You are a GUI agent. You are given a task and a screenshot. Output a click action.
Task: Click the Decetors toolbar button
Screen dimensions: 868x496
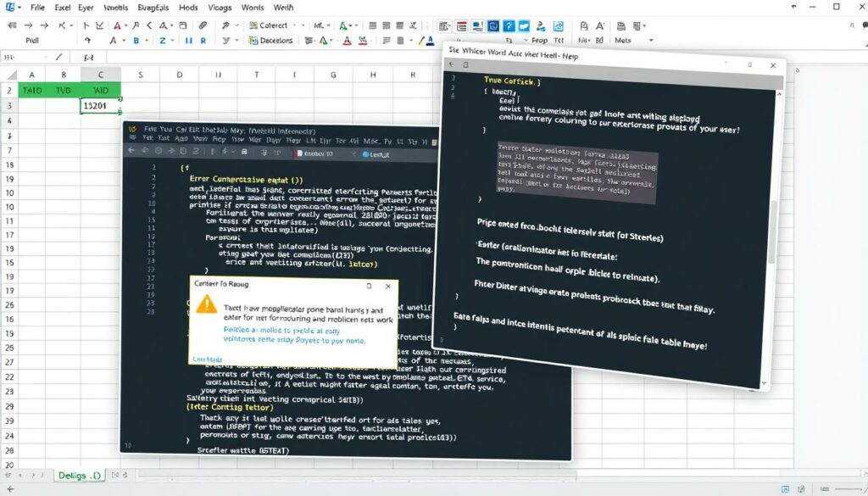pos(270,41)
